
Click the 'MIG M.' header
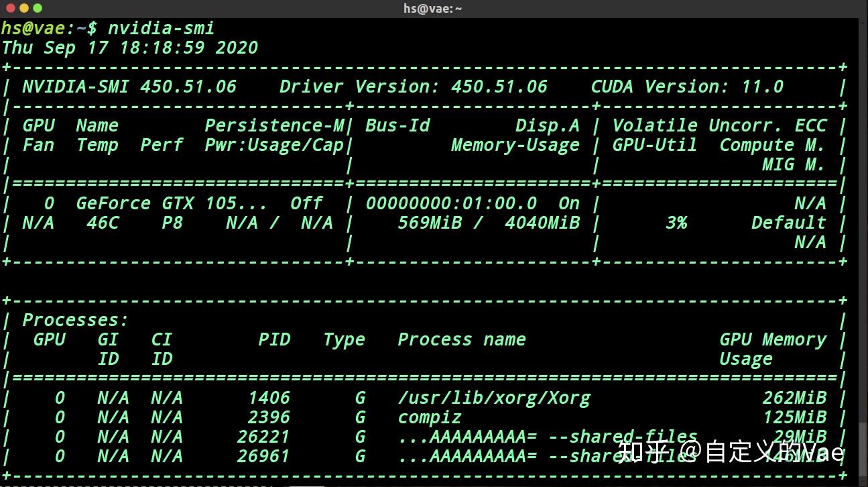794,164
